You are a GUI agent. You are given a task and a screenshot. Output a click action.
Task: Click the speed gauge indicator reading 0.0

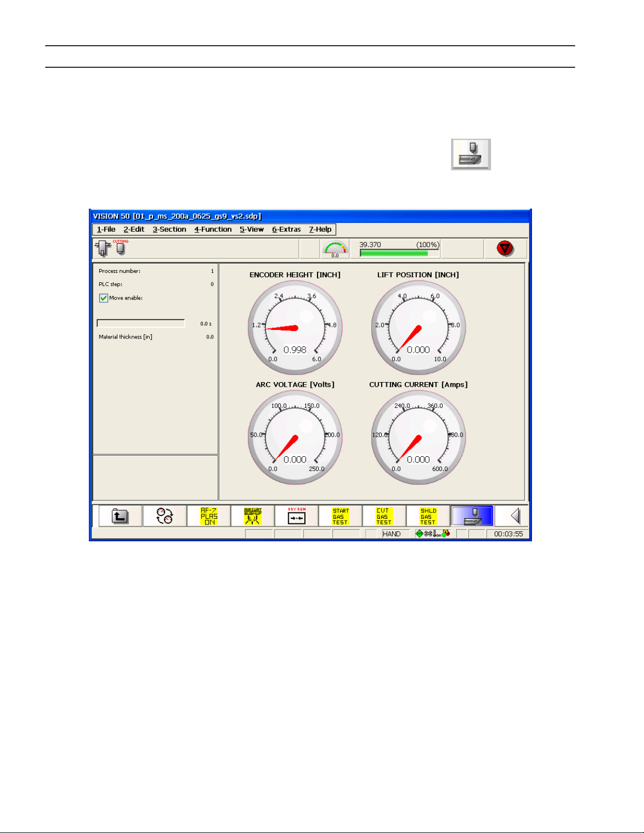[335, 249]
